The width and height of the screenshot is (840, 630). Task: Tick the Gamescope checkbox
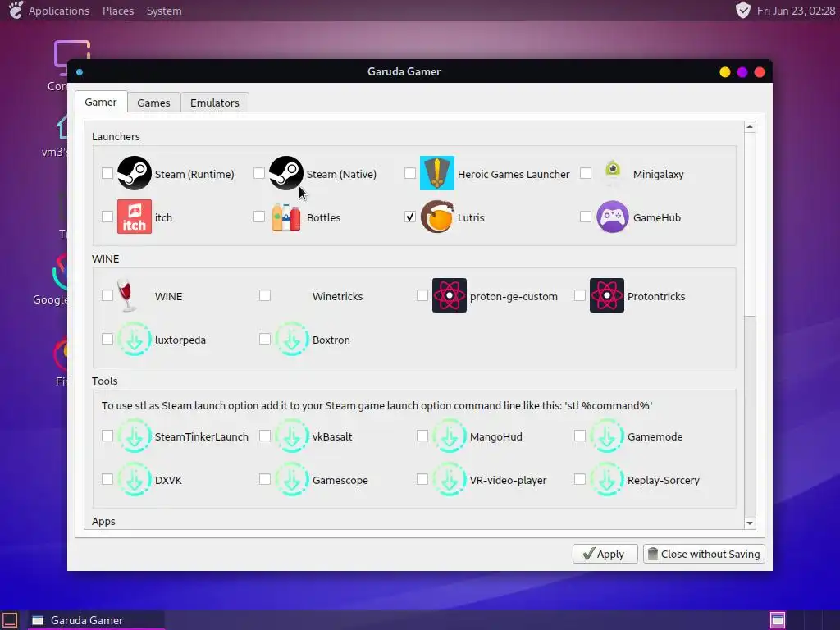265,479
